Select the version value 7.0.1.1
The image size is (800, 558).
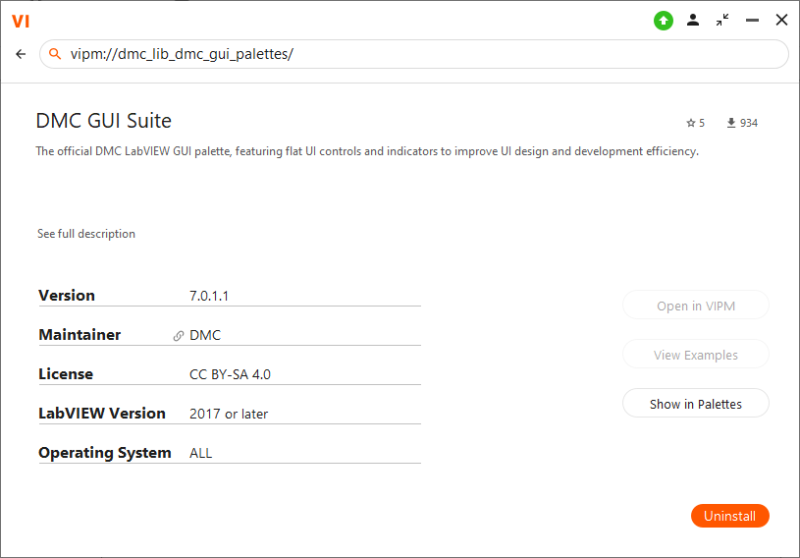(x=209, y=296)
